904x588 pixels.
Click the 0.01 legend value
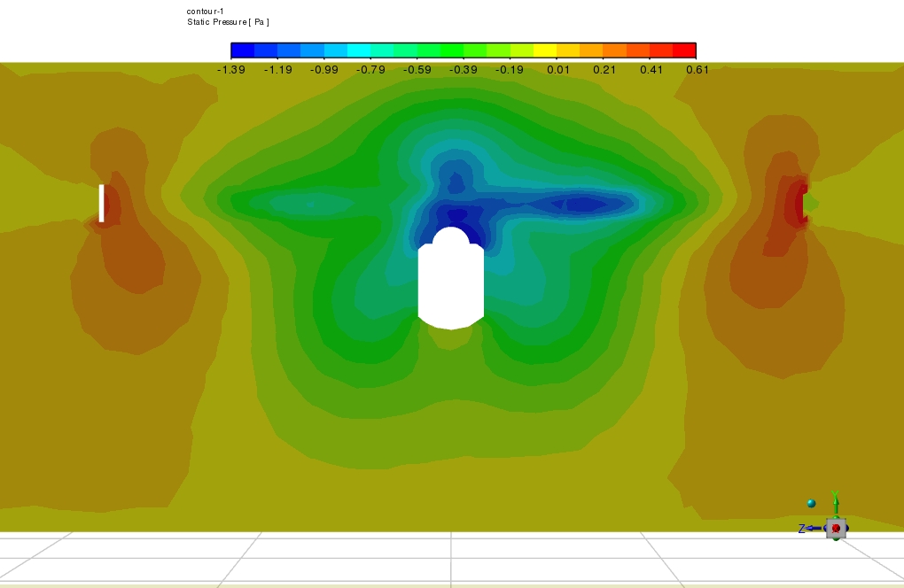coord(557,70)
